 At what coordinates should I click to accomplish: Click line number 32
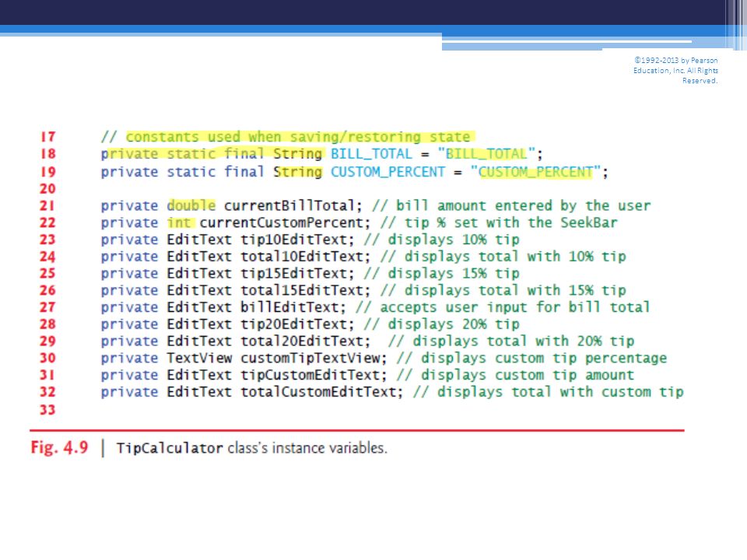coord(47,392)
